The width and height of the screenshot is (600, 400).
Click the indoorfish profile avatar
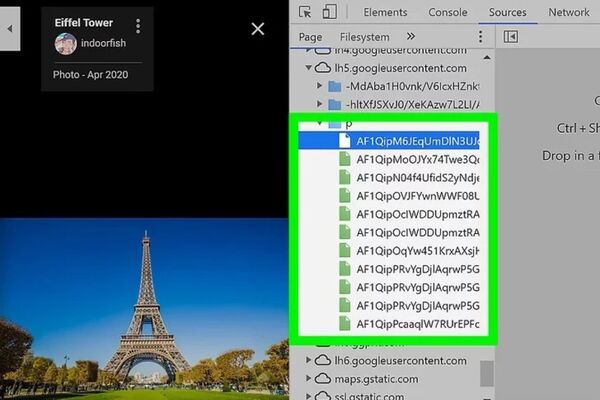(66, 44)
